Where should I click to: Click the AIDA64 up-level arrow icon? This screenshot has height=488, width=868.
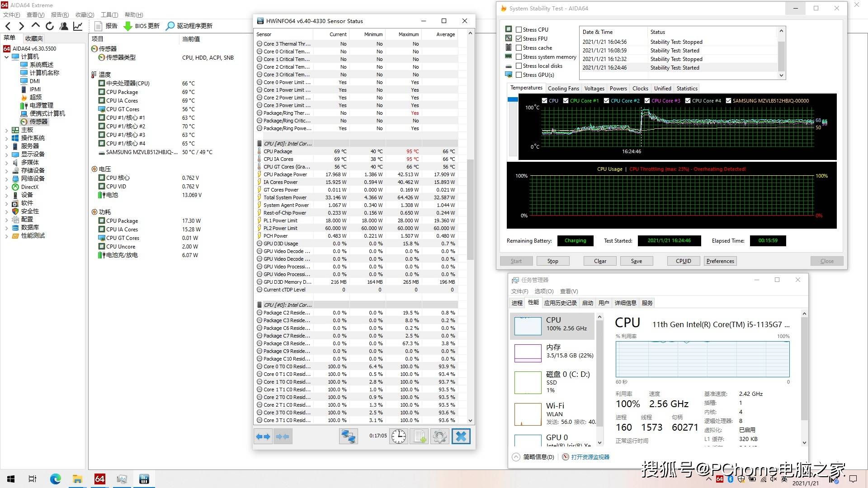click(x=36, y=25)
